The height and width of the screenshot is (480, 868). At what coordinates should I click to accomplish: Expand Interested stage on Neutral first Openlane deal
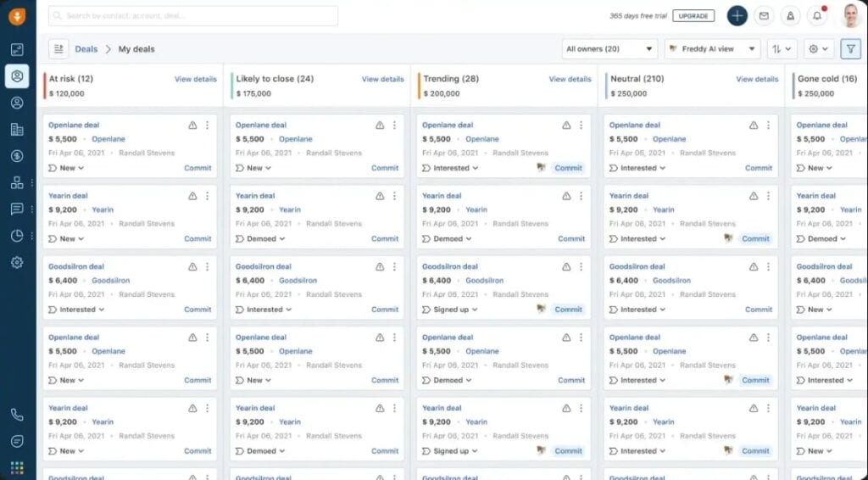(x=637, y=168)
